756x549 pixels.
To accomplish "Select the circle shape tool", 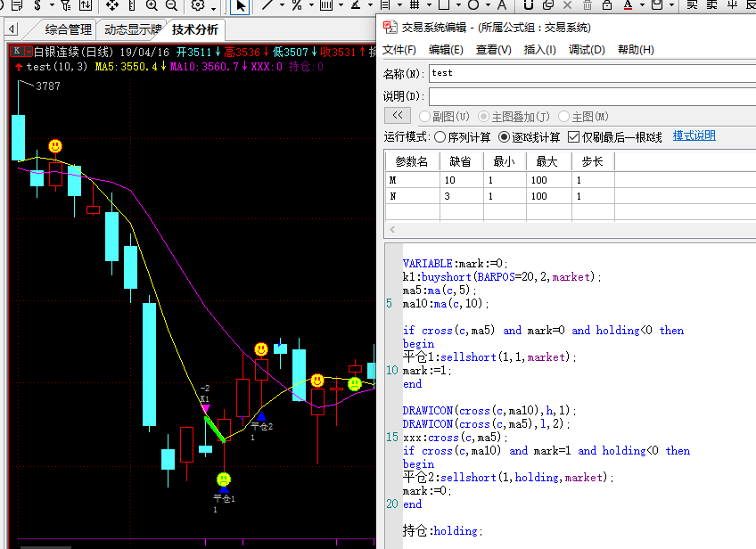I will (x=473, y=5).
